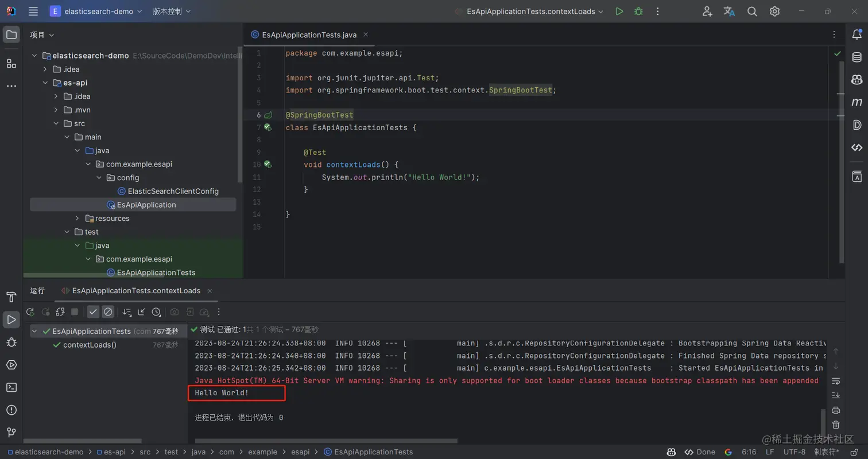Click the LF line separator selector
The width and height of the screenshot is (868, 459).
click(x=769, y=452)
